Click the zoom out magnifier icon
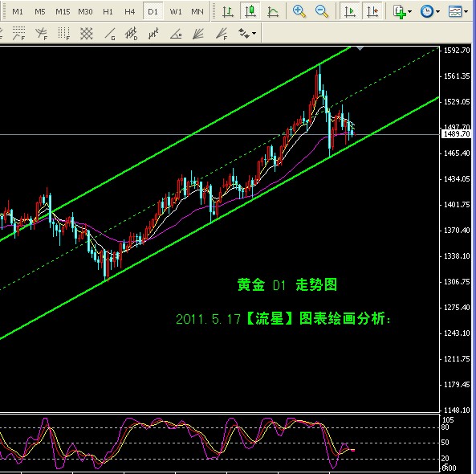This screenshot has height=474, width=476. click(x=322, y=11)
